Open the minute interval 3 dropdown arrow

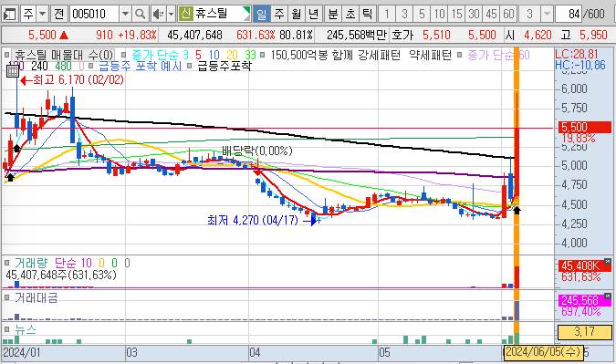click(x=546, y=15)
